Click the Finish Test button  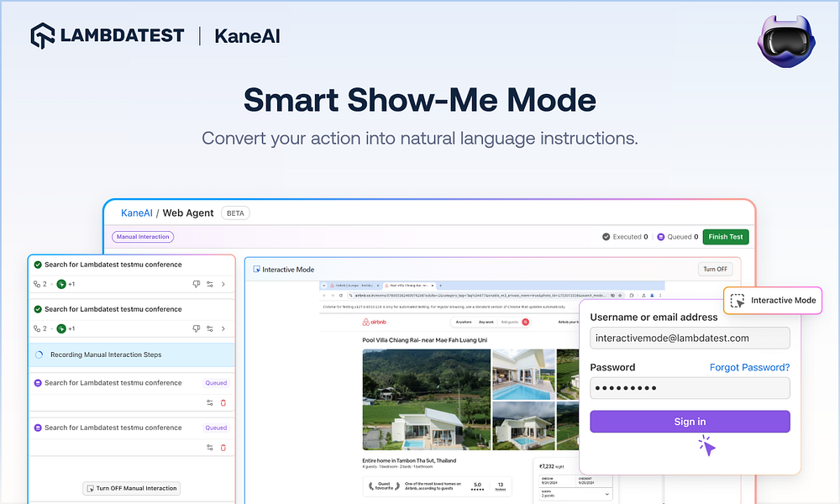tap(726, 237)
